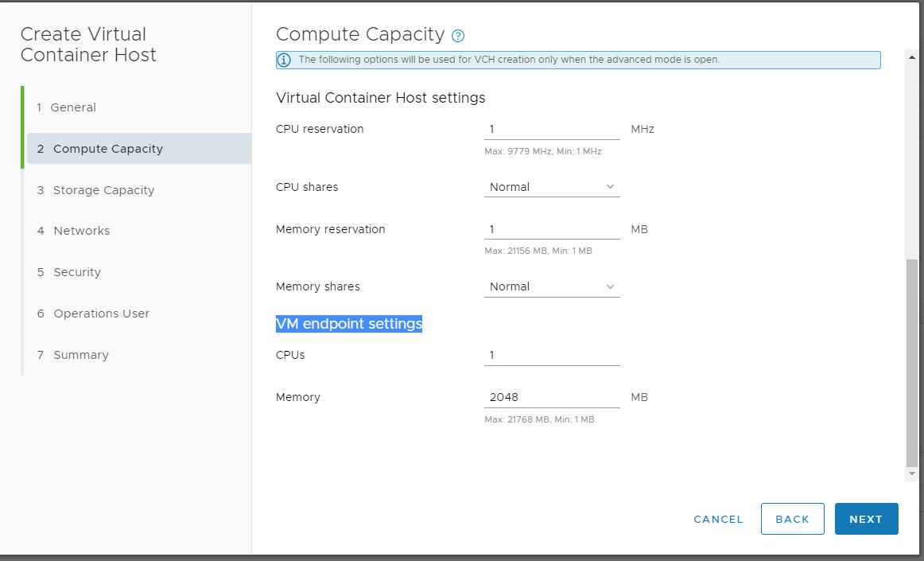The height and width of the screenshot is (561, 924).
Task: Click the Memory reservation input field
Action: (552, 229)
